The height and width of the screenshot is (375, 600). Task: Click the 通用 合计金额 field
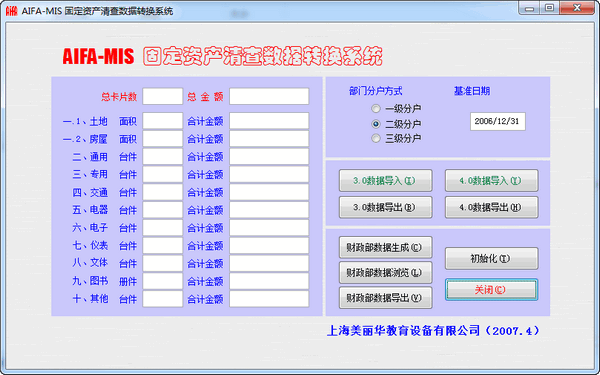(269, 157)
